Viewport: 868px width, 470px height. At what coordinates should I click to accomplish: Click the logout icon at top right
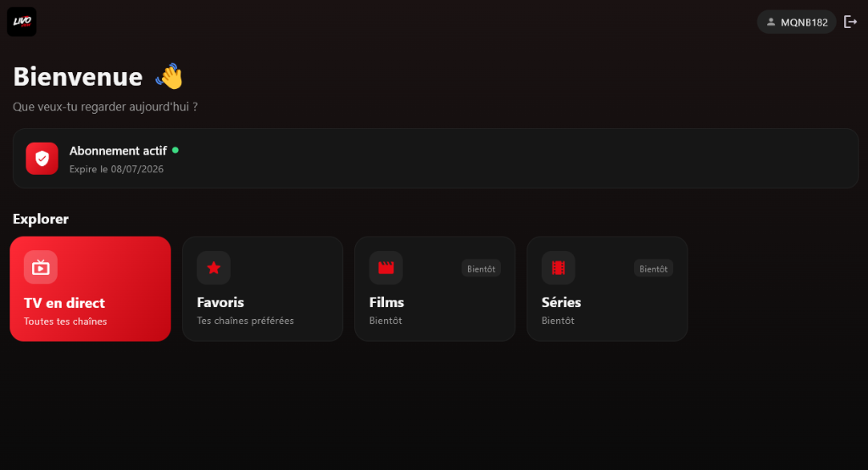point(850,21)
